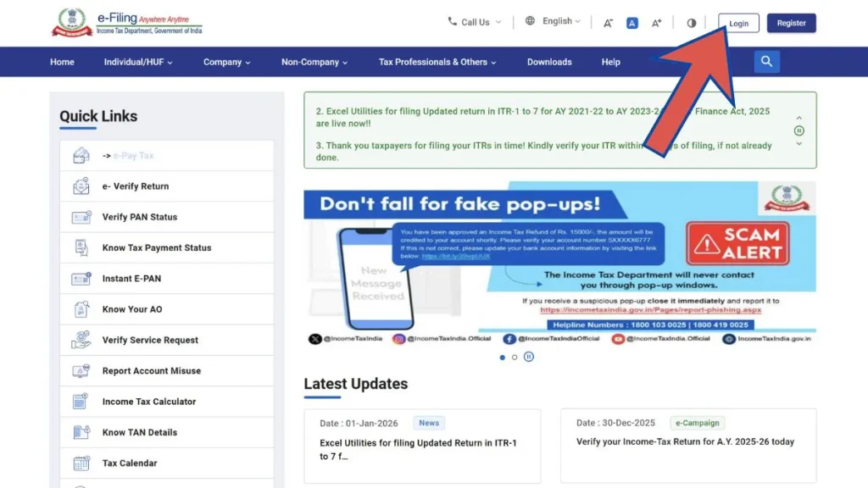
Task: Click the Login button
Action: (x=738, y=23)
